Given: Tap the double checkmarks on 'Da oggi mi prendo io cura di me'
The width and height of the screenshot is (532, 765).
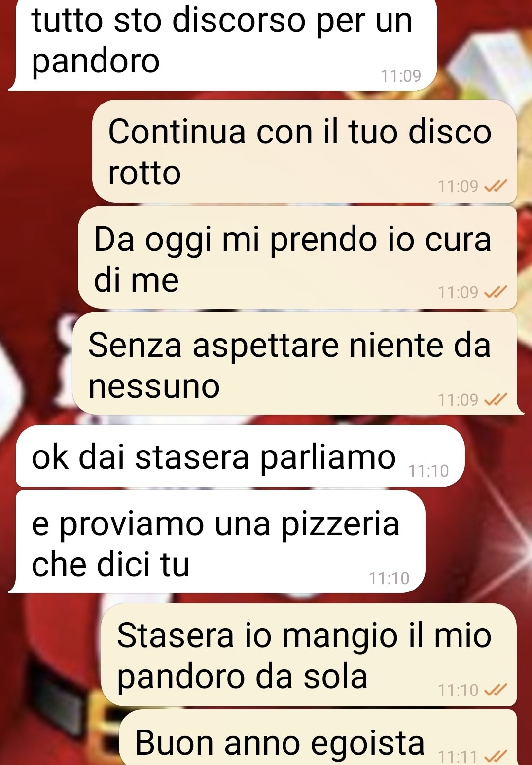Looking at the screenshot, I should (496, 292).
